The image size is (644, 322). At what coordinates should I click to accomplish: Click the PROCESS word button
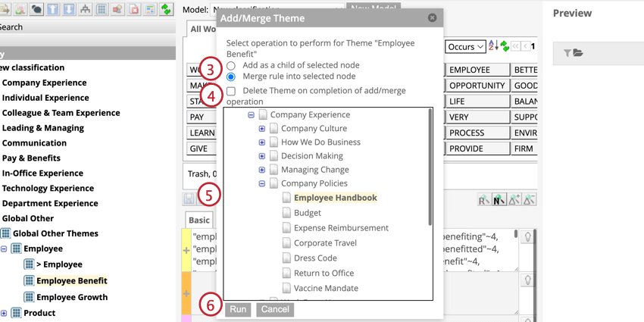click(x=477, y=133)
